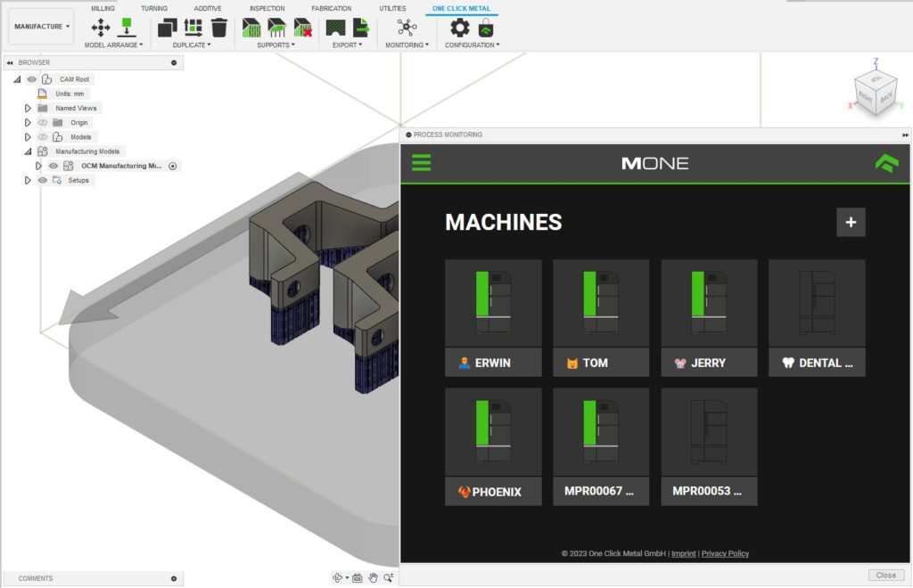Toggle visibility of CAM Root

coord(31,79)
